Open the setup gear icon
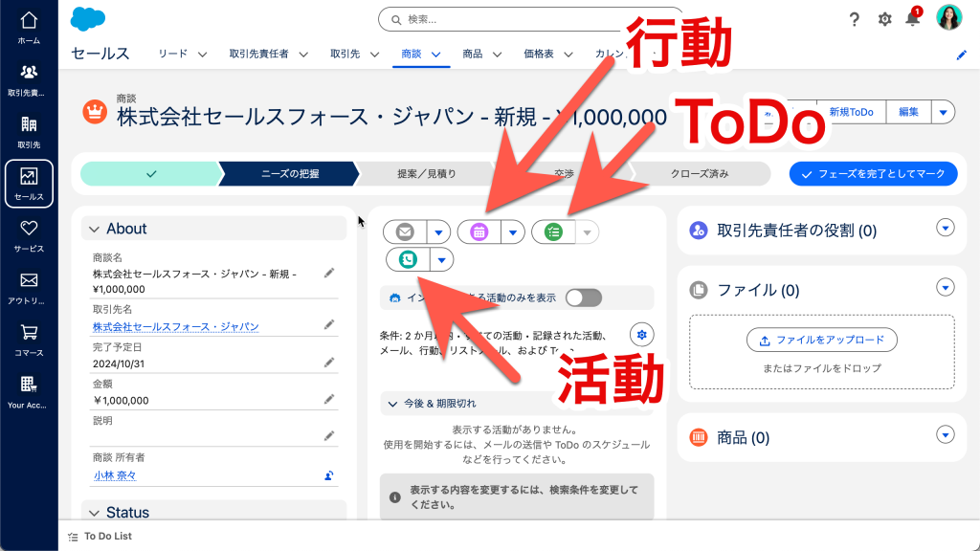 (x=884, y=19)
